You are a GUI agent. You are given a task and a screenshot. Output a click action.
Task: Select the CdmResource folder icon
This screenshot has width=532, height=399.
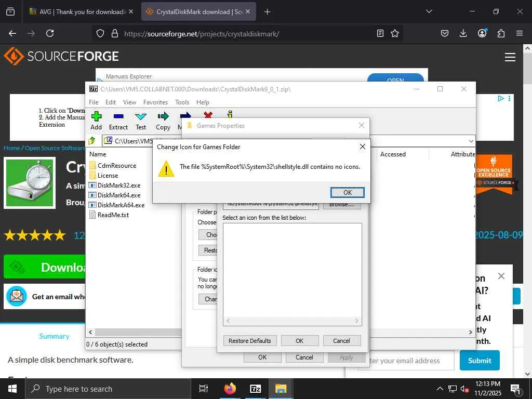92,166
